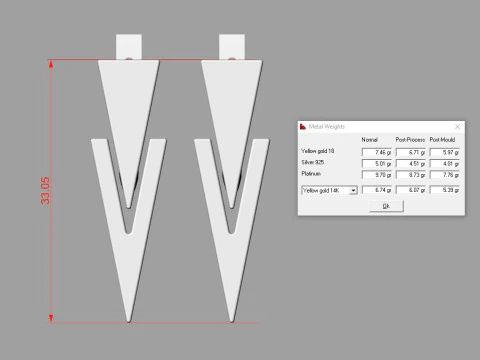Select the Yellow gold 14K Post-Process weight field
Viewport: 480px width, 360px height.
point(411,190)
